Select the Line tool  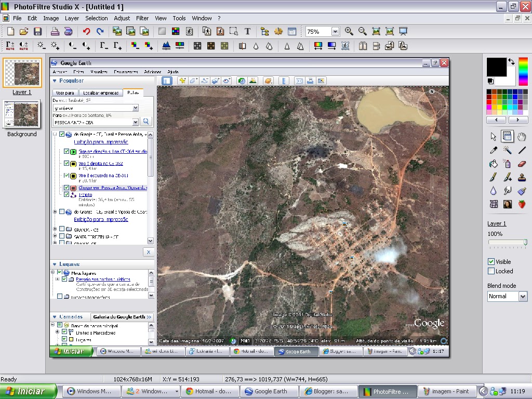coord(522,150)
